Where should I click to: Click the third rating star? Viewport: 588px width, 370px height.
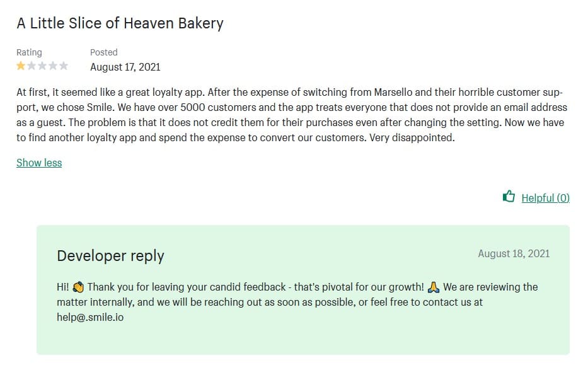42,66
